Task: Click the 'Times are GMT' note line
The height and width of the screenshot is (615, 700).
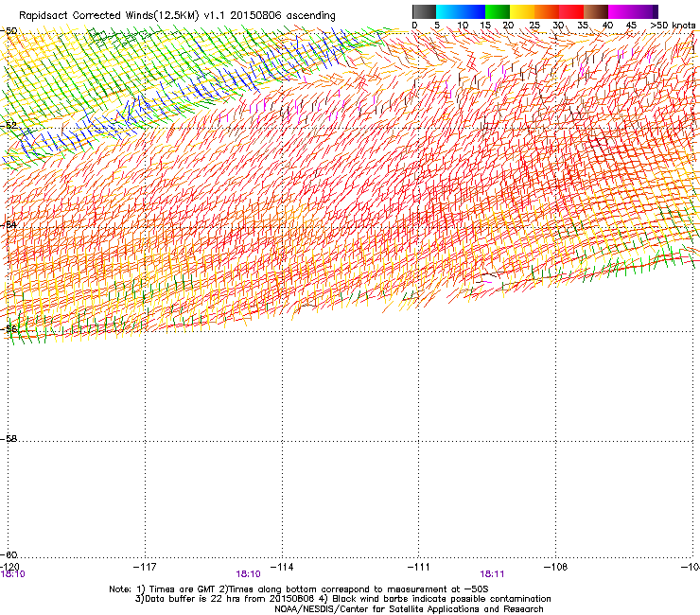Action: [x=299, y=589]
